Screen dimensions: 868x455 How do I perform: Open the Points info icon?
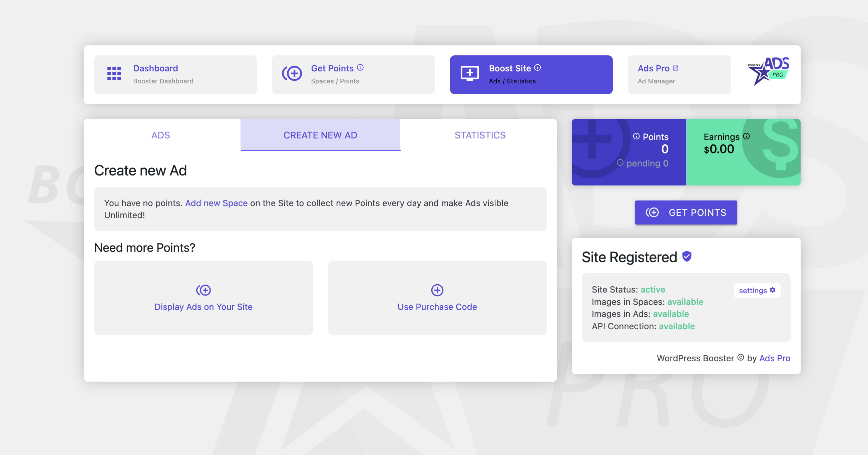click(x=636, y=137)
